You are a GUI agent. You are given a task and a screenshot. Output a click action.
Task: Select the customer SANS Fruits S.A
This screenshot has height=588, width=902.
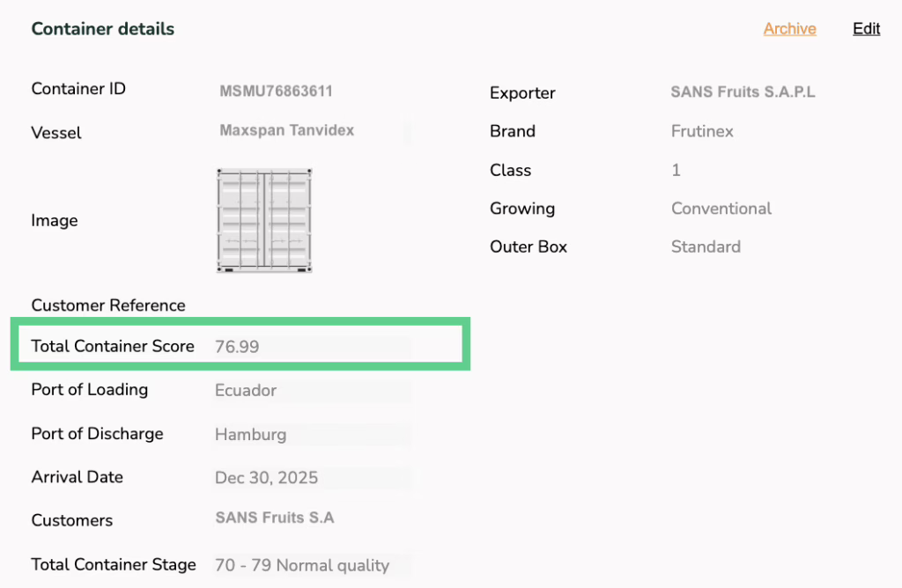(275, 518)
